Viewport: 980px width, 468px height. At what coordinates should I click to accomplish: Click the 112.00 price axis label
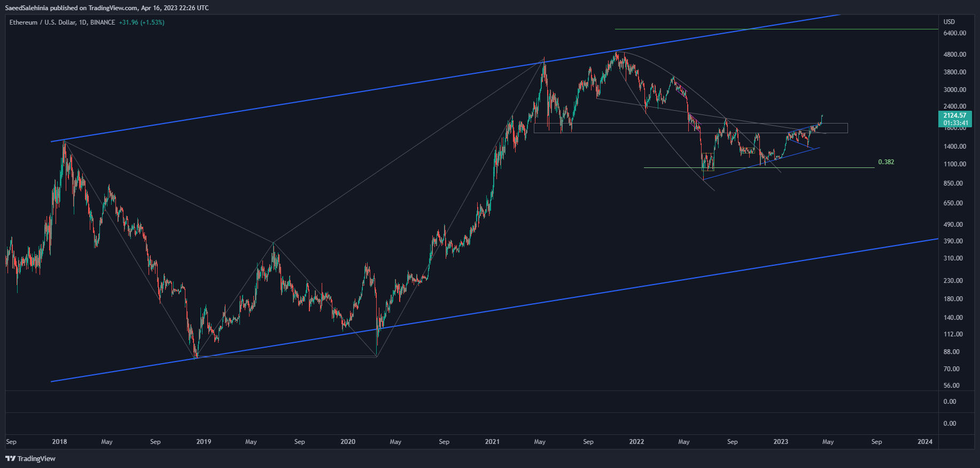tap(953, 334)
